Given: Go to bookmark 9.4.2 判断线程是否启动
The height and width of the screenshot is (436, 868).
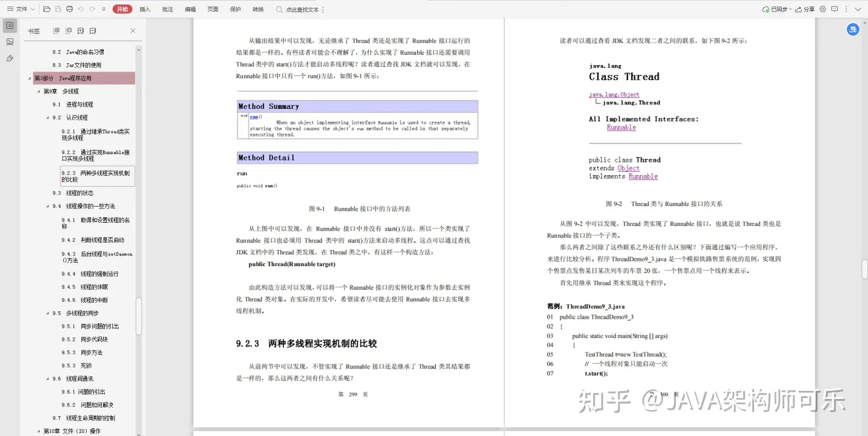Looking at the screenshot, I should 93,240.
